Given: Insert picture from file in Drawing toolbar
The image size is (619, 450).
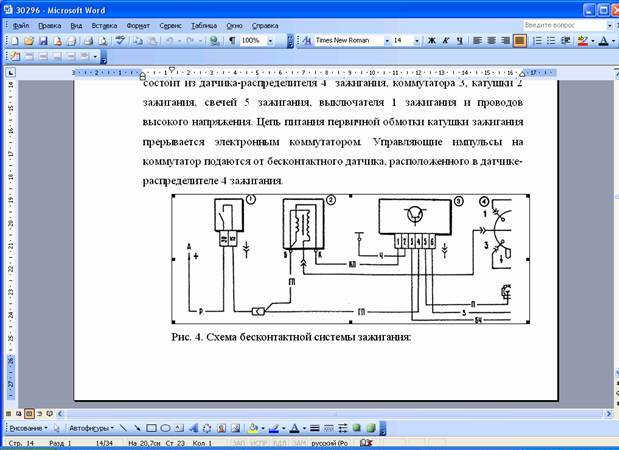Looking at the screenshot, I should point(235,428).
